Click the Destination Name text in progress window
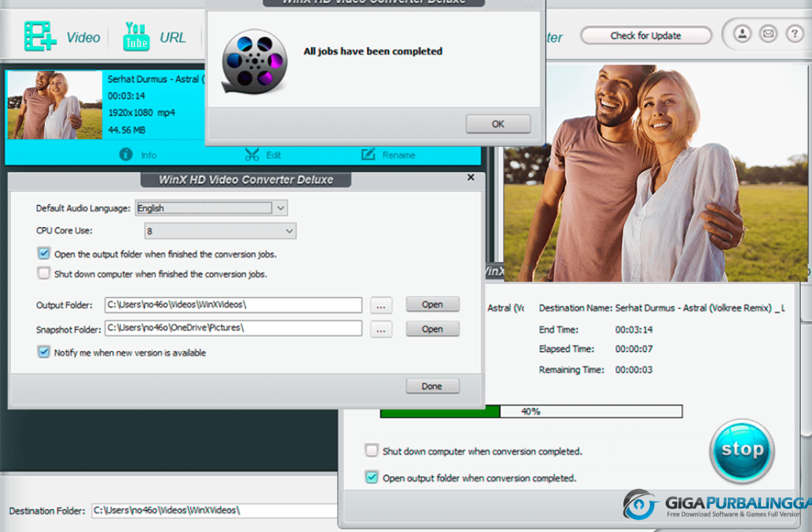The image size is (812, 532). tap(662, 308)
